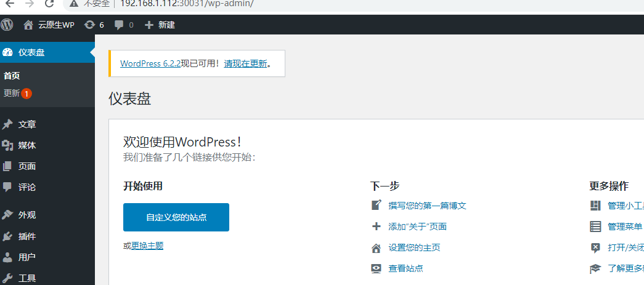Click the browser reload button
The width and height of the screenshot is (644, 285).
pyautogui.click(x=49, y=4)
